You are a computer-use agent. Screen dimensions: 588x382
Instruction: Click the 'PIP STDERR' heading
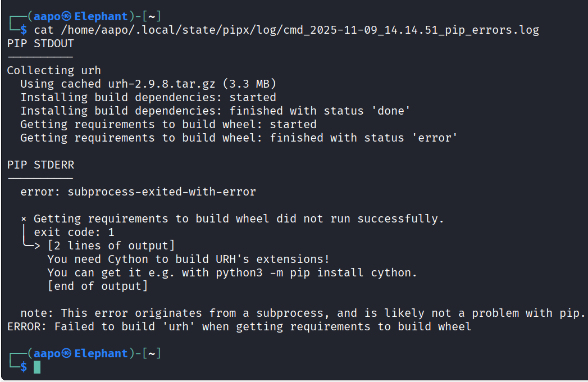(x=40, y=165)
